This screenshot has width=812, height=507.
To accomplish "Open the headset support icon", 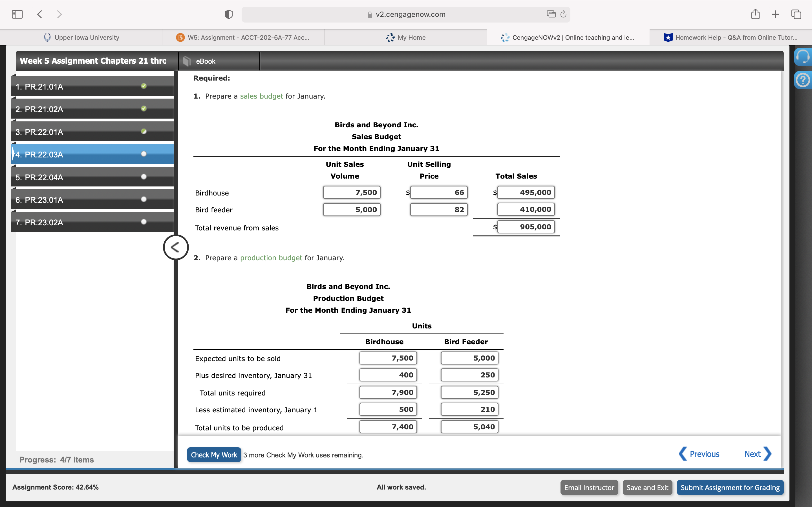I will tap(803, 57).
